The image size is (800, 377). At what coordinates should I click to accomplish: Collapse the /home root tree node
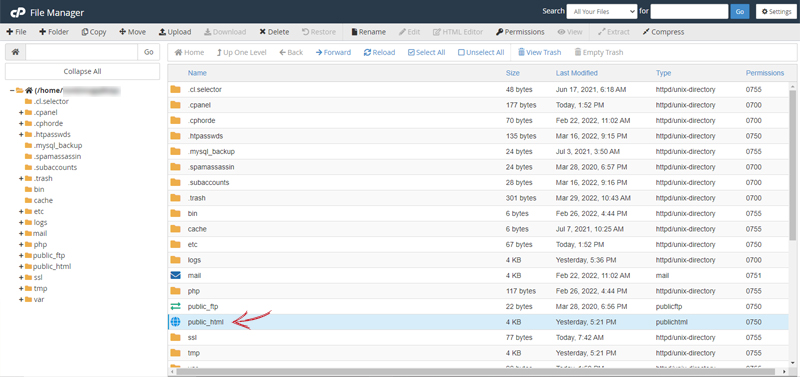coord(12,90)
